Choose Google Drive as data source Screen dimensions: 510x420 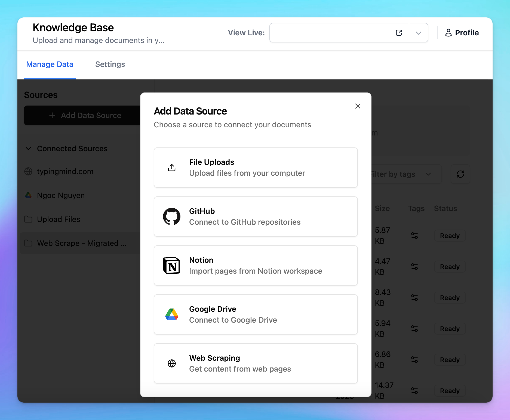(256, 314)
